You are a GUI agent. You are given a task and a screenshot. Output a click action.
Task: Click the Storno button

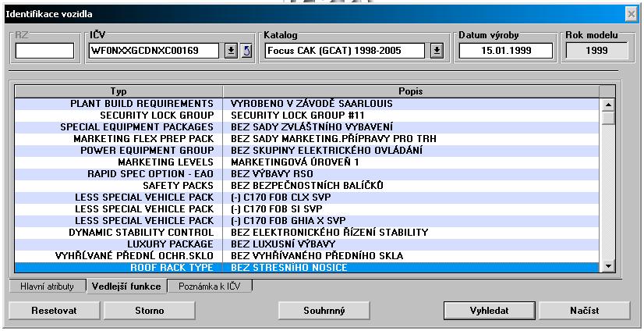148,310
